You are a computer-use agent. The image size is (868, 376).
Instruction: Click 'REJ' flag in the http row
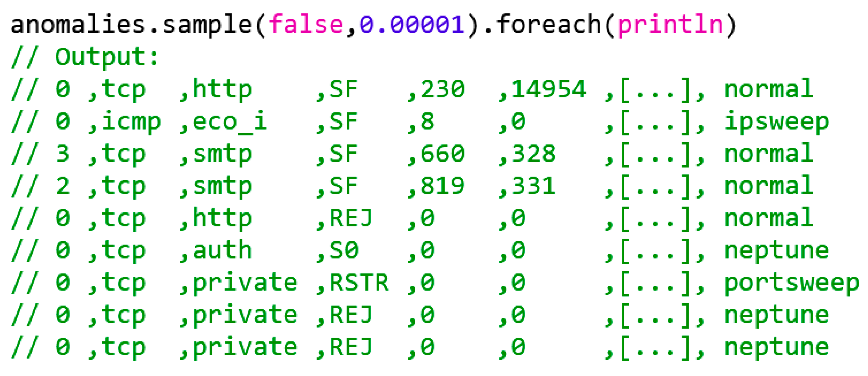click(351, 218)
